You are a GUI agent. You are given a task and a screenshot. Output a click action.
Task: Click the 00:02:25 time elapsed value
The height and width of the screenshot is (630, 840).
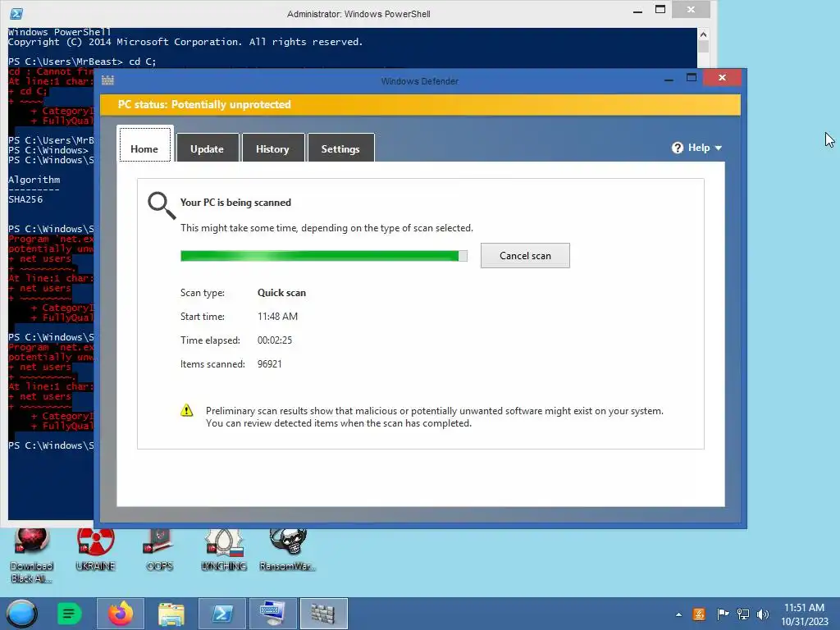coord(275,340)
